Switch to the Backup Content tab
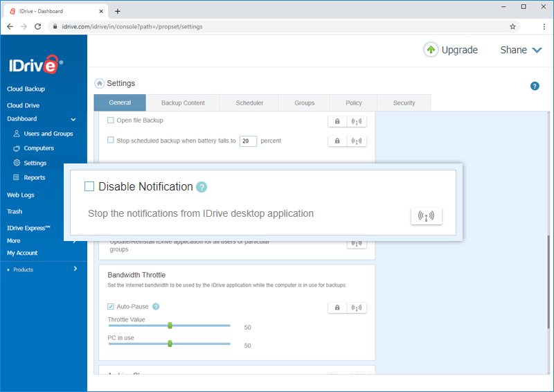Image resolution: width=554 pixels, height=392 pixels. tap(183, 103)
